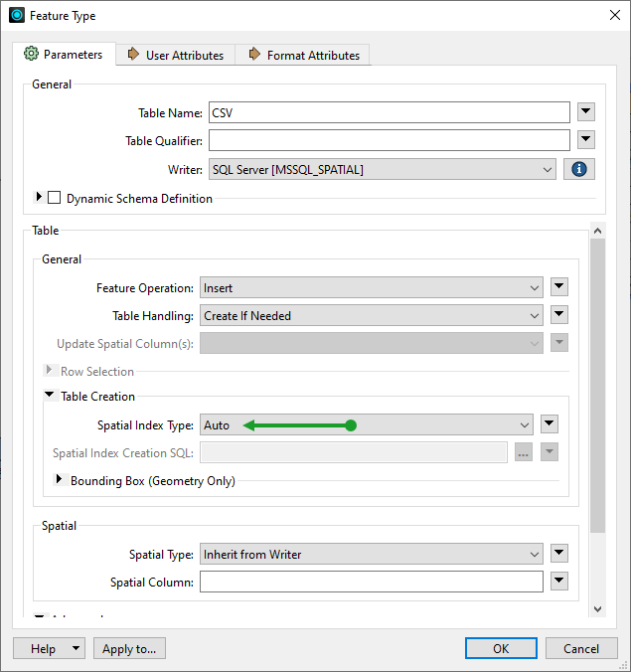Viewport: 631px width, 672px height.
Task: Open the Feature Operation dropdown
Action: pyautogui.click(x=371, y=288)
